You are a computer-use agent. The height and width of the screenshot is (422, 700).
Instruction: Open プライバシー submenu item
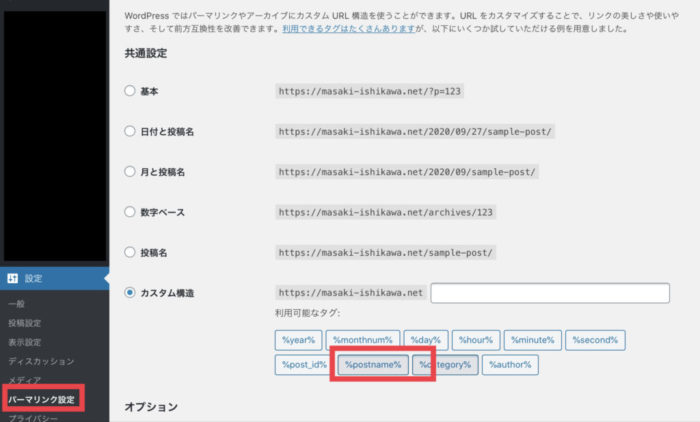pos(33,418)
